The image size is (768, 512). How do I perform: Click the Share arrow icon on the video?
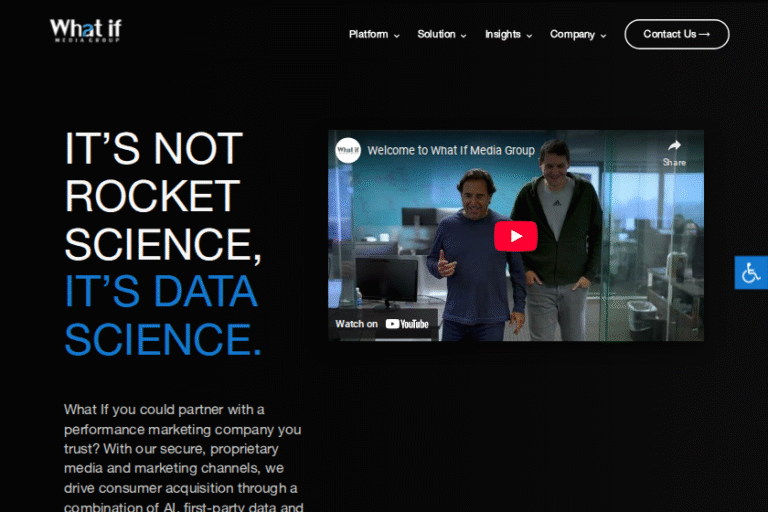point(674,146)
